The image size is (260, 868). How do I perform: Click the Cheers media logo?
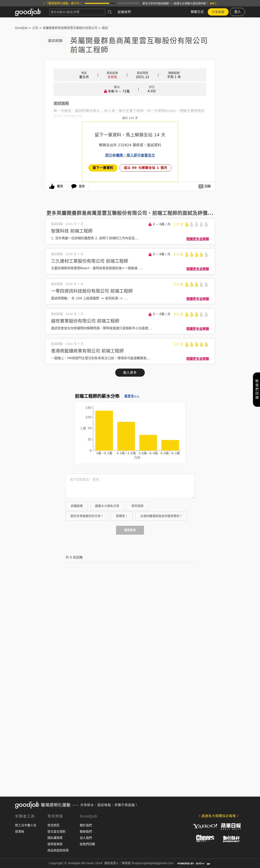click(x=205, y=838)
